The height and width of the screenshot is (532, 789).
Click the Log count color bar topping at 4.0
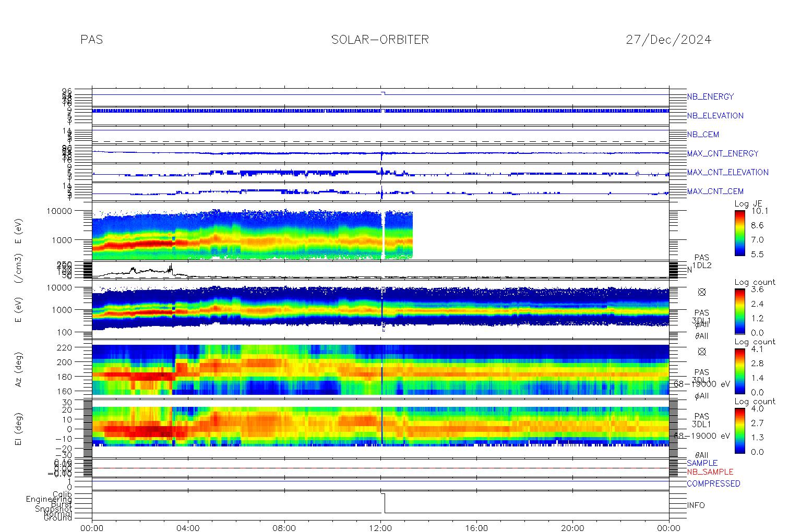click(x=739, y=430)
